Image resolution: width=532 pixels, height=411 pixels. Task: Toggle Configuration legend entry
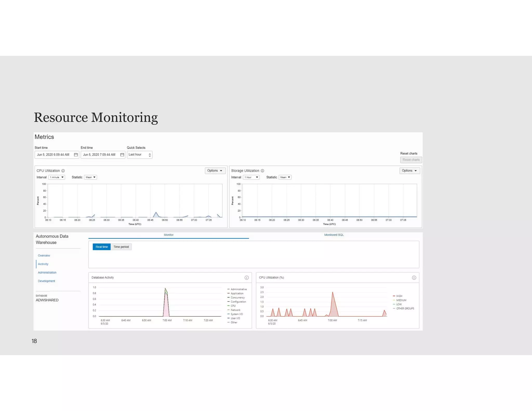click(x=237, y=302)
